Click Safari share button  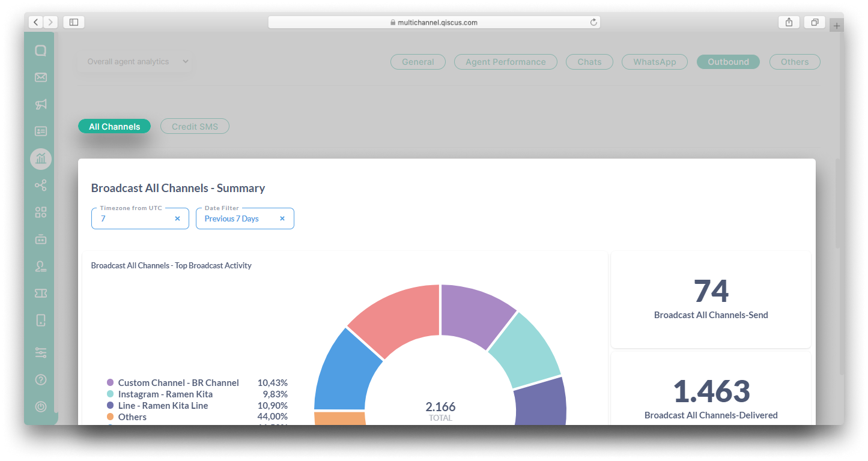789,22
